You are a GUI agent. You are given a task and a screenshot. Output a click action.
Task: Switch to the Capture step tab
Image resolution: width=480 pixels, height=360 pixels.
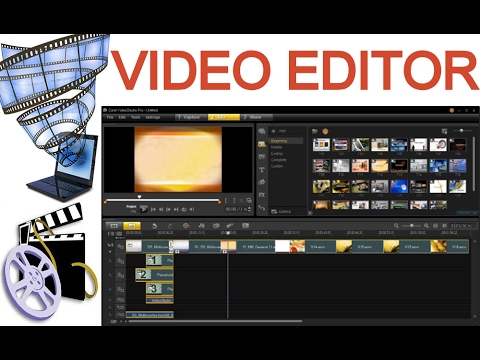click(x=191, y=117)
